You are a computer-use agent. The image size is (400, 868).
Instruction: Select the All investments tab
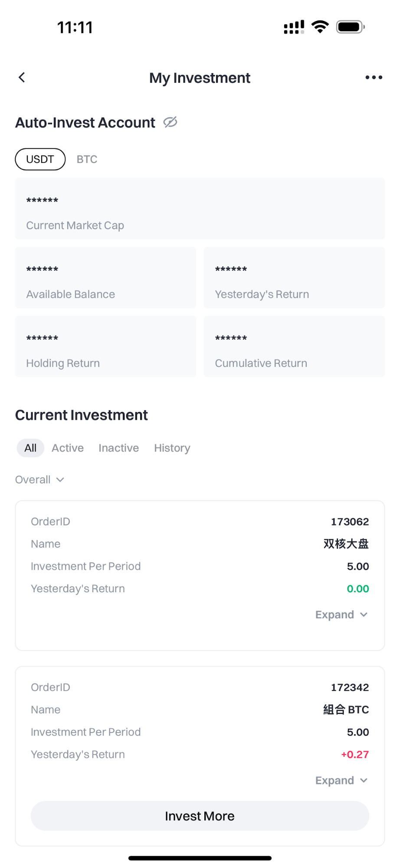click(30, 448)
